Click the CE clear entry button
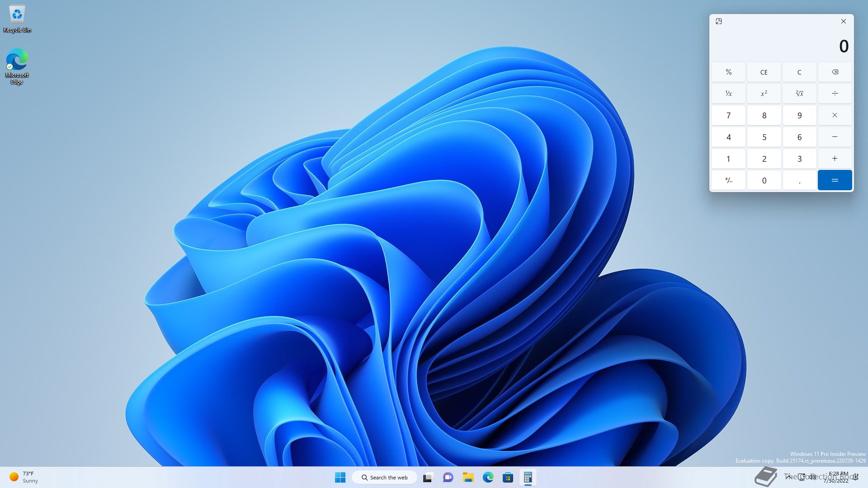This screenshot has height=488, width=868. pyautogui.click(x=764, y=72)
